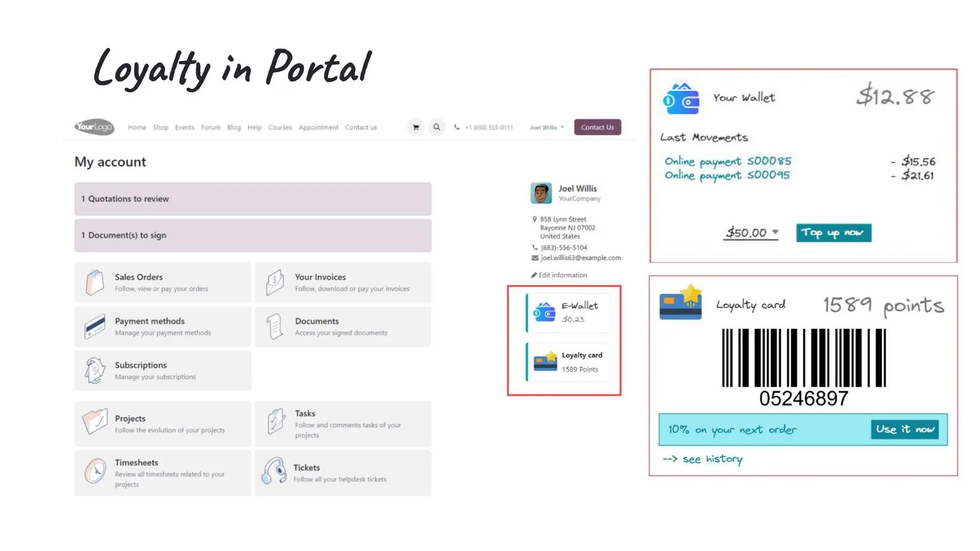
Task: Open the shopping cart icon
Action: 416,127
